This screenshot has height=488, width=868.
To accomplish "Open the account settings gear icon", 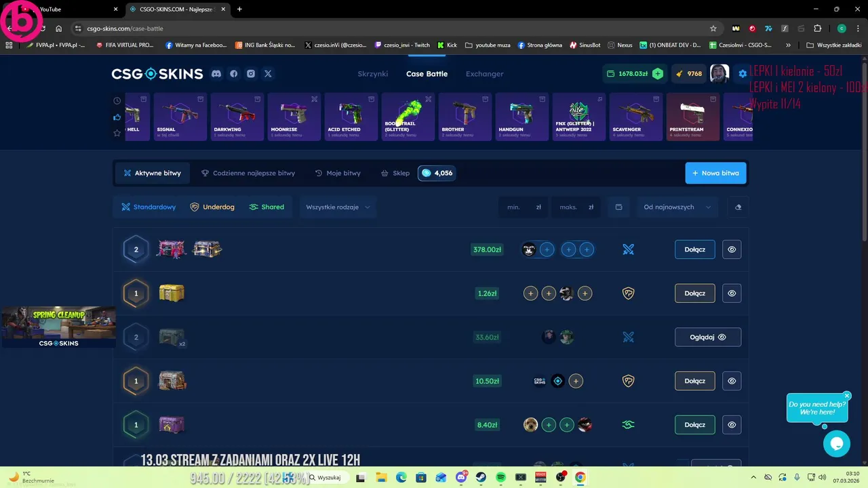I will pyautogui.click(x=743, y=74).
